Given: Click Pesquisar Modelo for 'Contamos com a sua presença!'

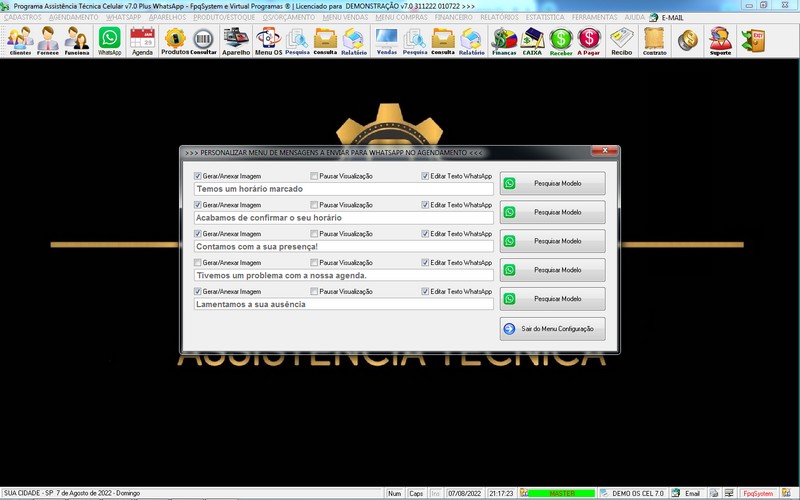Looking at the screenshot, I should (553, 241).
